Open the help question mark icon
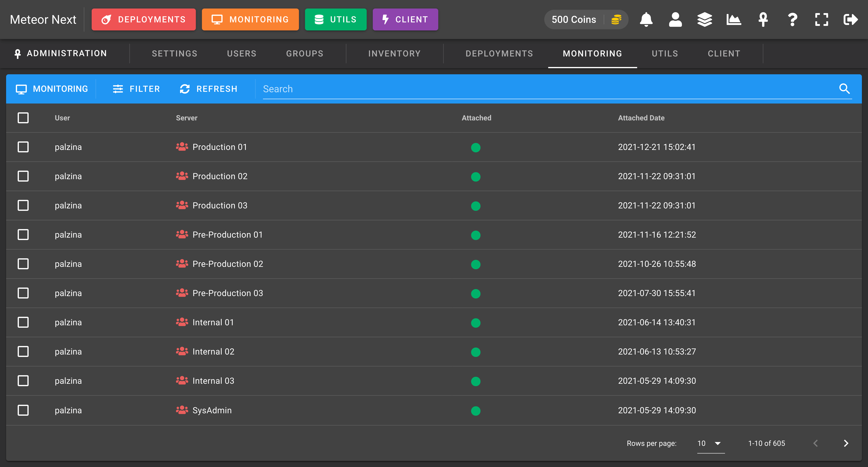The width and height of the screenshot is (868, 467). tap(792, 19)
